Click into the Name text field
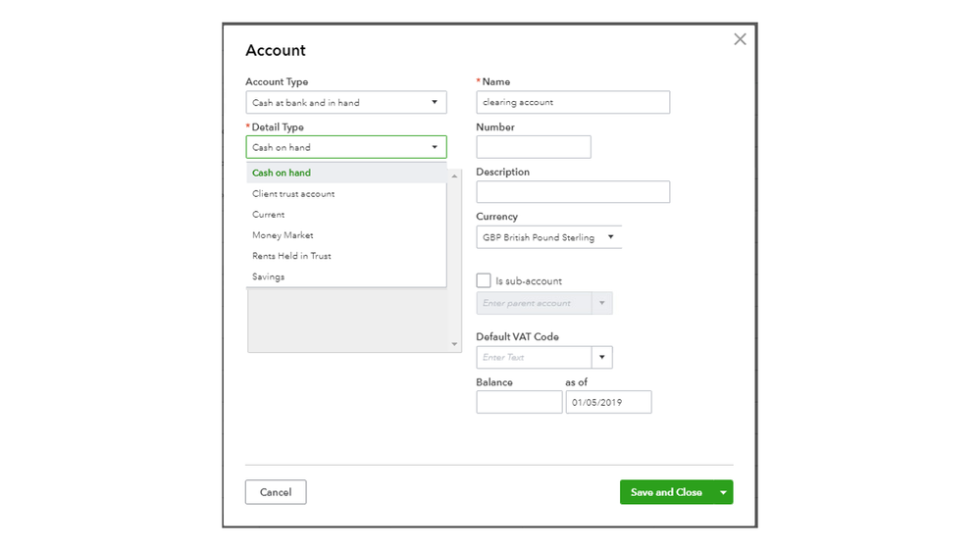Screen dimensions: 980x551 (573, 102)
